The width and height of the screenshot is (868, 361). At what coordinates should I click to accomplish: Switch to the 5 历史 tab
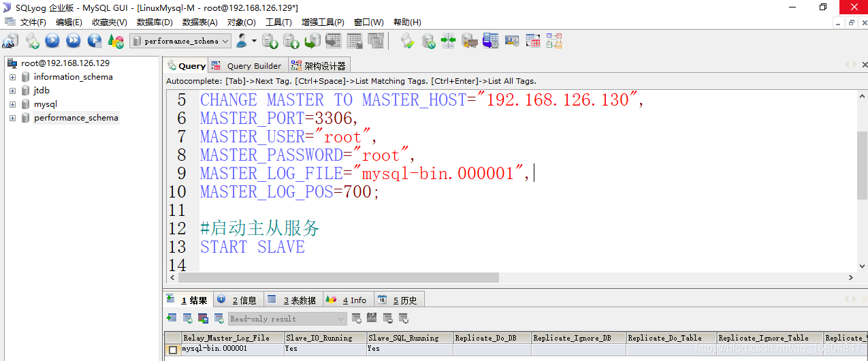(x=399, y=300)
